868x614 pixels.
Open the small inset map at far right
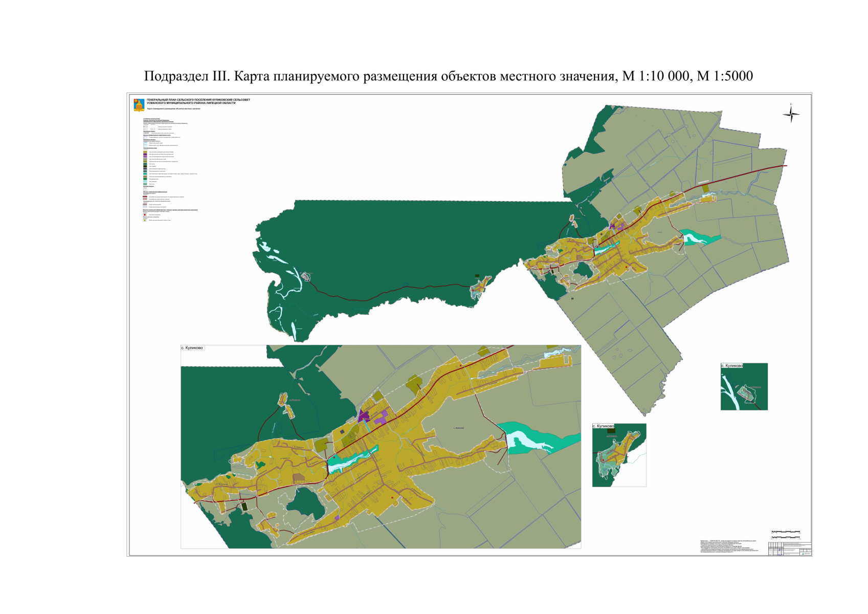tap(744, 387)
